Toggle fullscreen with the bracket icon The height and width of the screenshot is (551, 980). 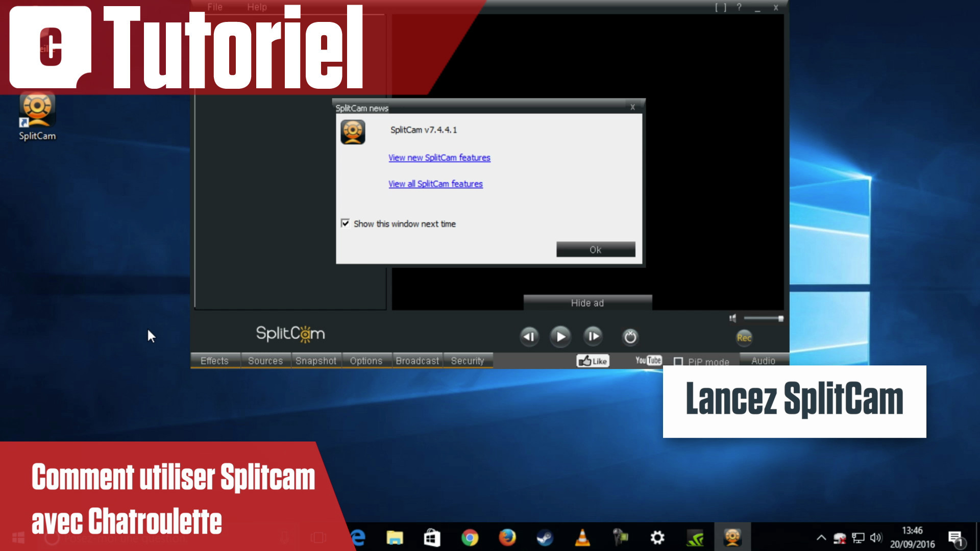721,7
